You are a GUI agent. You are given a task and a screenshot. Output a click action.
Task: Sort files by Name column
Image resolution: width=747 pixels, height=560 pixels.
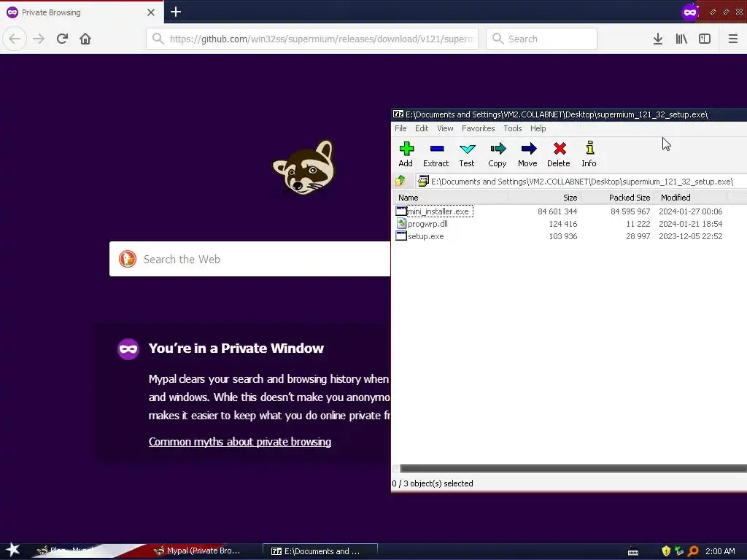pyautogui.click(x=450, y=197)
